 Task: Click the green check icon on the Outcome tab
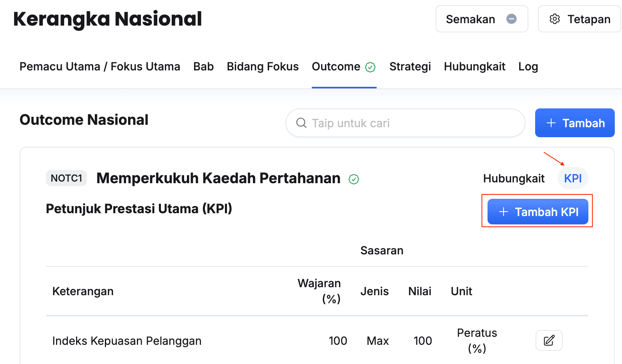[x=370, y=67]
